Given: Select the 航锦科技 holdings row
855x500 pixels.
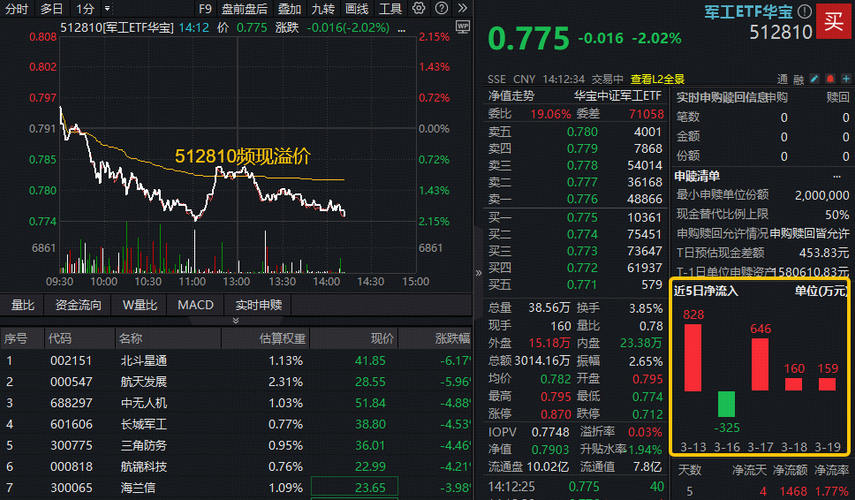Looking at the screenshot, I should click(236, 467).
